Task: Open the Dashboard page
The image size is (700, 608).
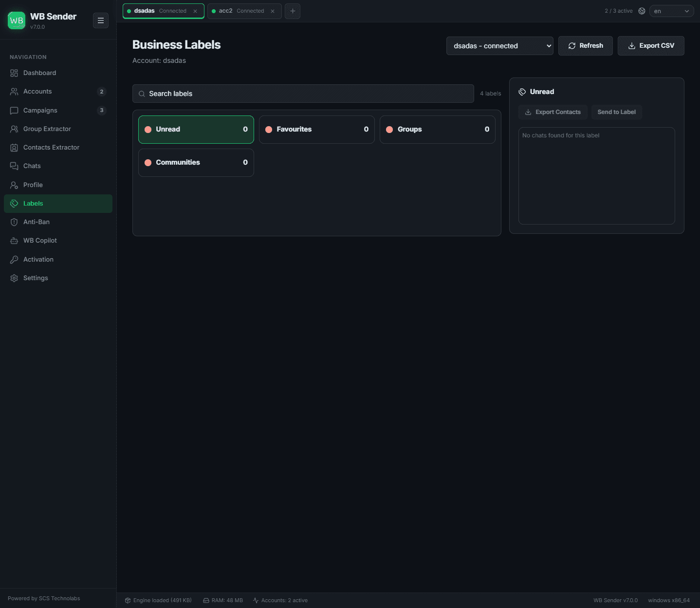Action: point(58,73)
